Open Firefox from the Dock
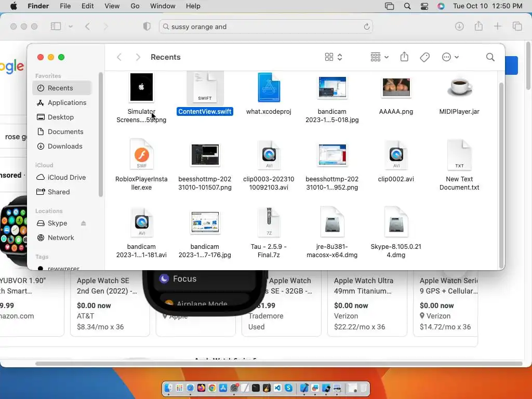The height and width of the screenshot is (399, 532). tap(201, 388)
